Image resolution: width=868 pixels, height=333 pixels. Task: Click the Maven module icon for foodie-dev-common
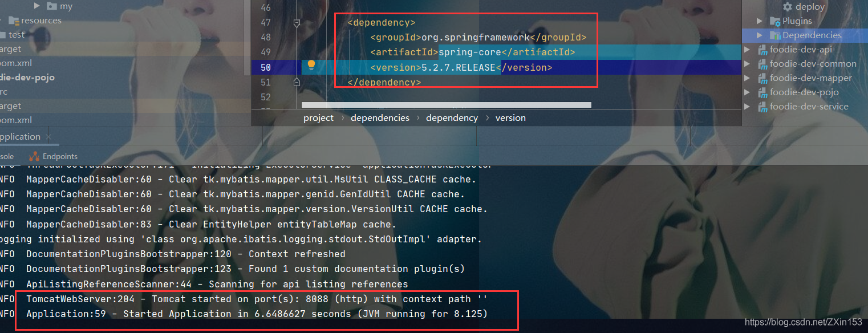pos(762,64)
